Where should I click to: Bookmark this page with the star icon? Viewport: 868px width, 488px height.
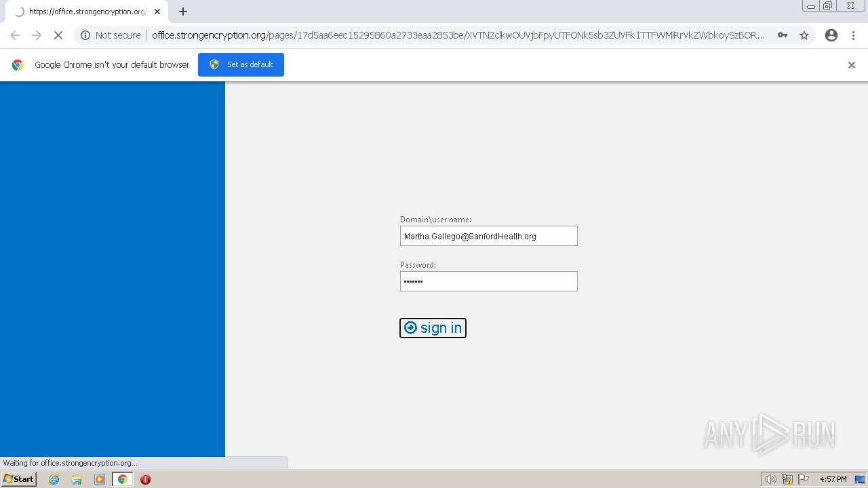(x=804, y=35)
